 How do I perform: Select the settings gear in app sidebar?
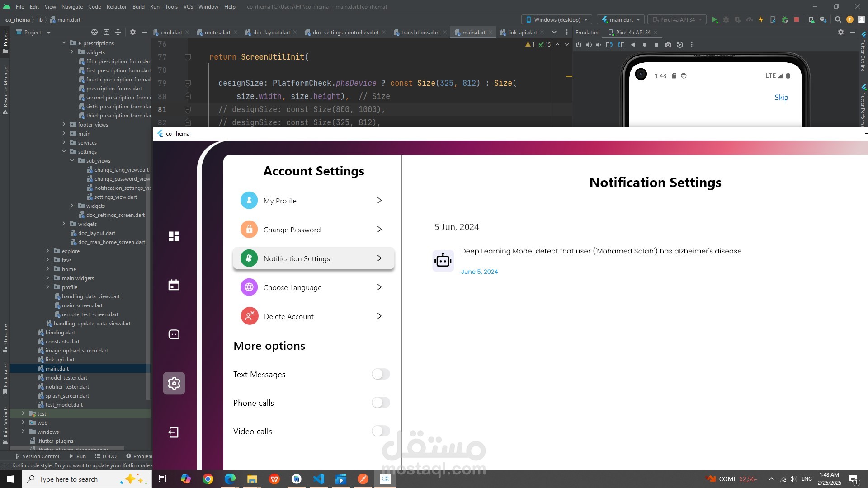click(174, 383)
